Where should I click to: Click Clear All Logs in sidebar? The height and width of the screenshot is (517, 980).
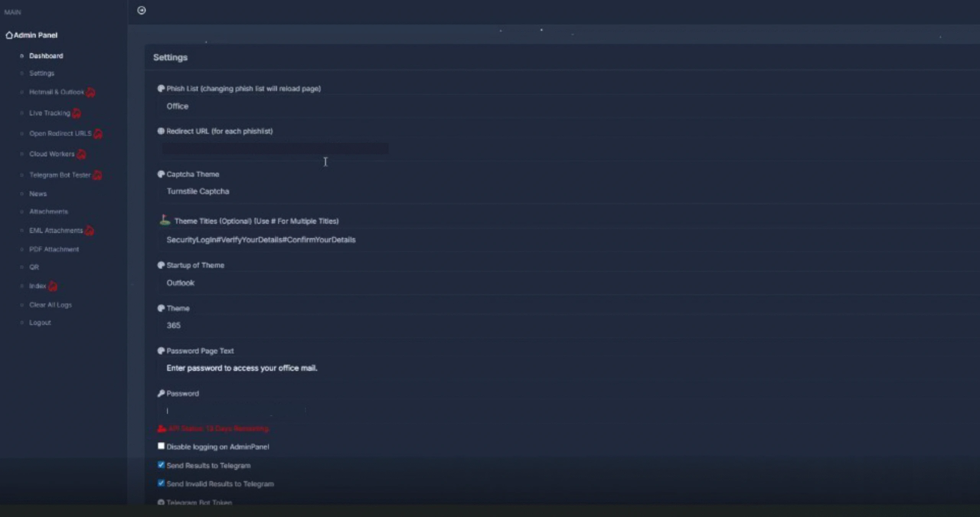tap(50, 305)
